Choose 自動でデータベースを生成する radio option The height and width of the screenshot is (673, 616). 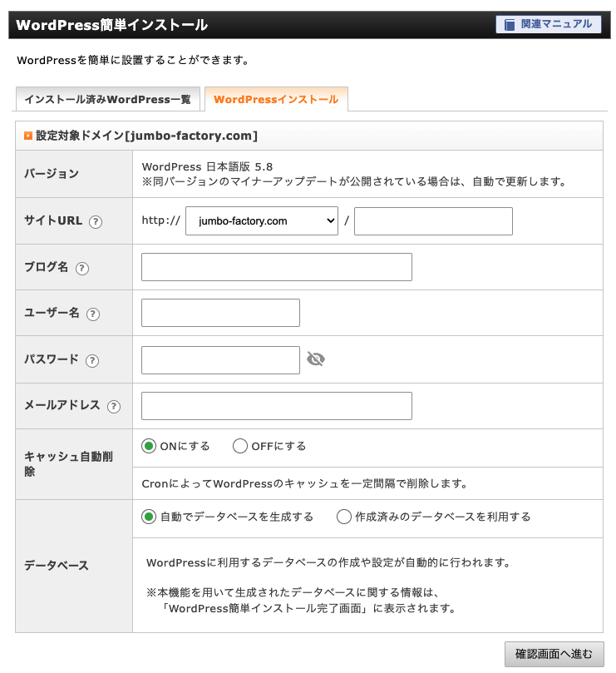click(x=149, y=517)
